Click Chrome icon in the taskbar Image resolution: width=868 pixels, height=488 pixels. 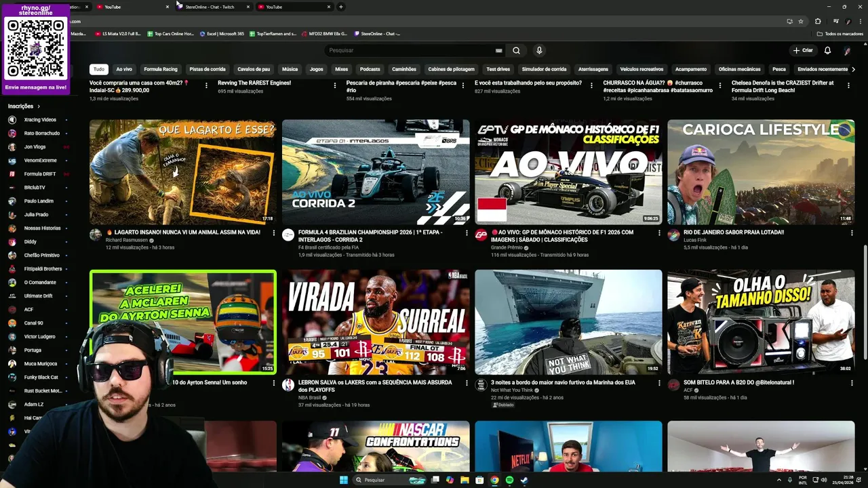click(494, 480)
